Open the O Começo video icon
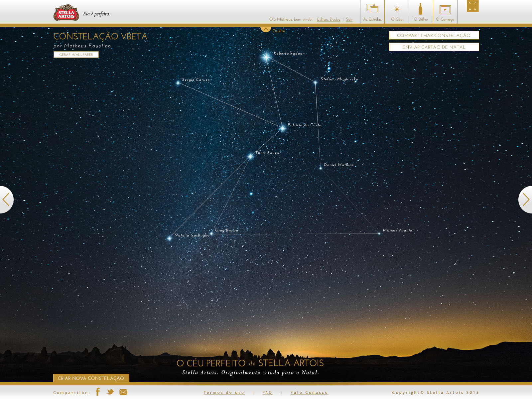Viewport: 532px width, 399px height. [x=445, y=10]
